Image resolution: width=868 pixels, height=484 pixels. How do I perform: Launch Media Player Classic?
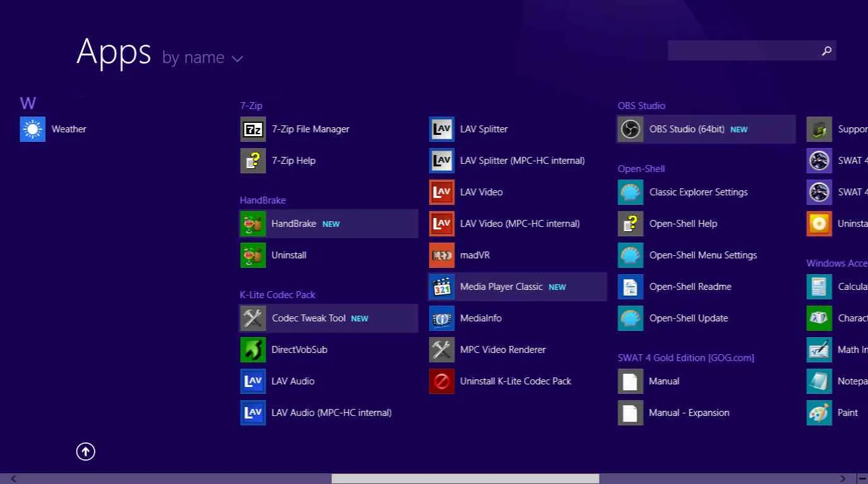pos(517,287)
